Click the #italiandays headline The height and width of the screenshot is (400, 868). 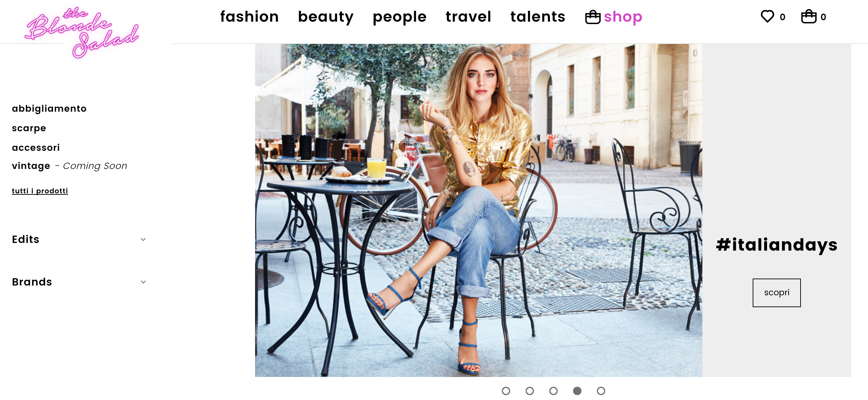[x=776, y=245]
